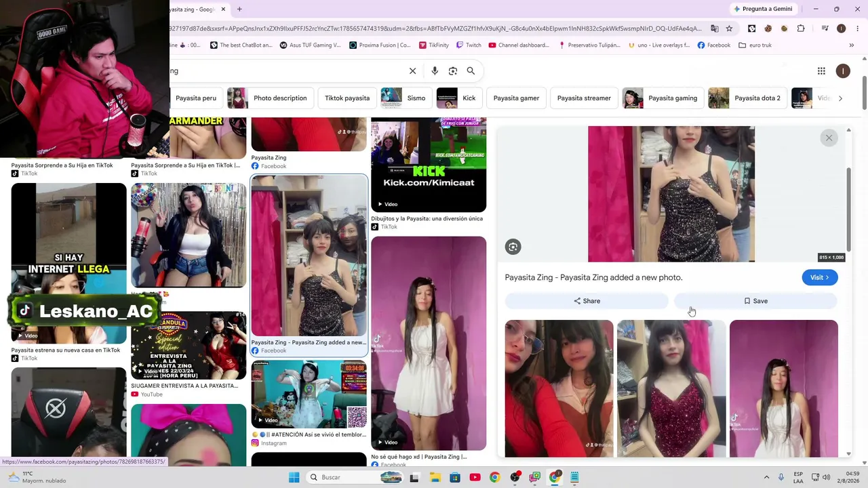
Task: Open the Asus TUF Gaming bookmark
Action: [309, 45]
